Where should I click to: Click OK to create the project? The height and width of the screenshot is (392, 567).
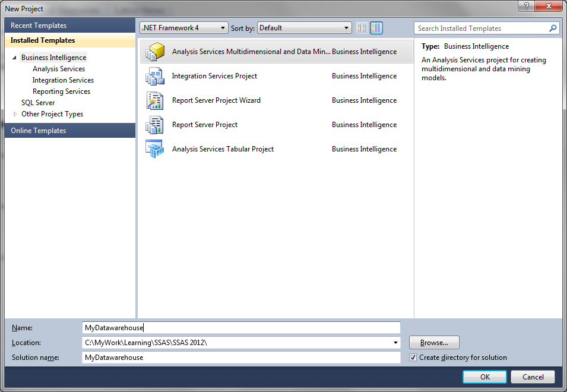484,377
